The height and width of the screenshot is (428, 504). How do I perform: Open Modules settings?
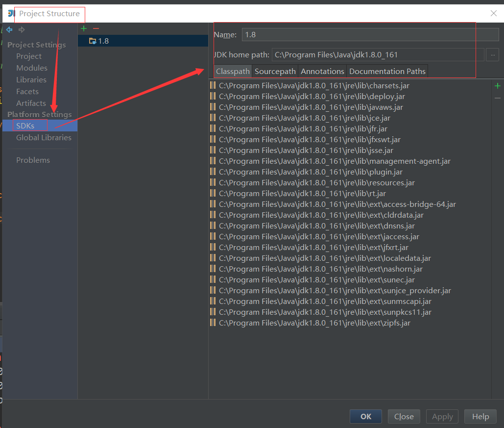click(x=32, y=68)
